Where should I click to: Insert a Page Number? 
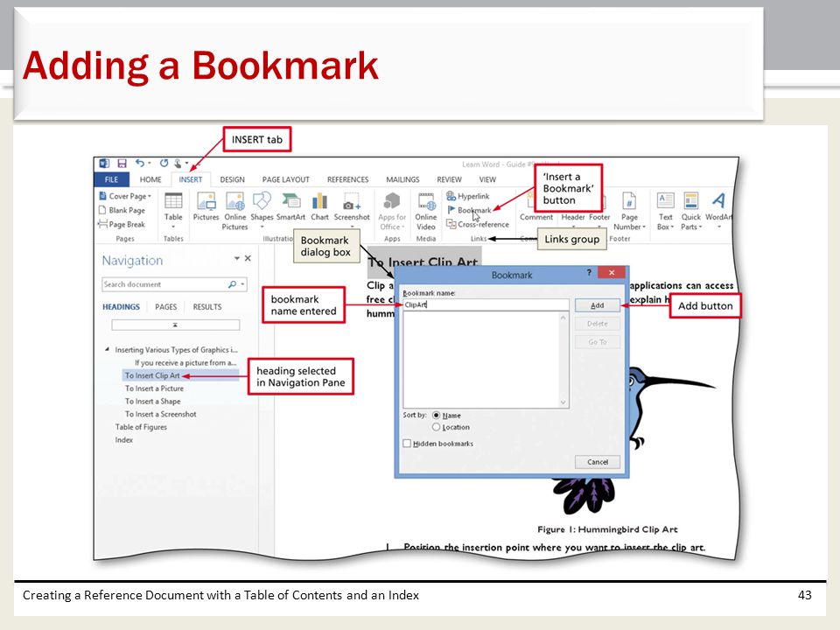(629, 211)
